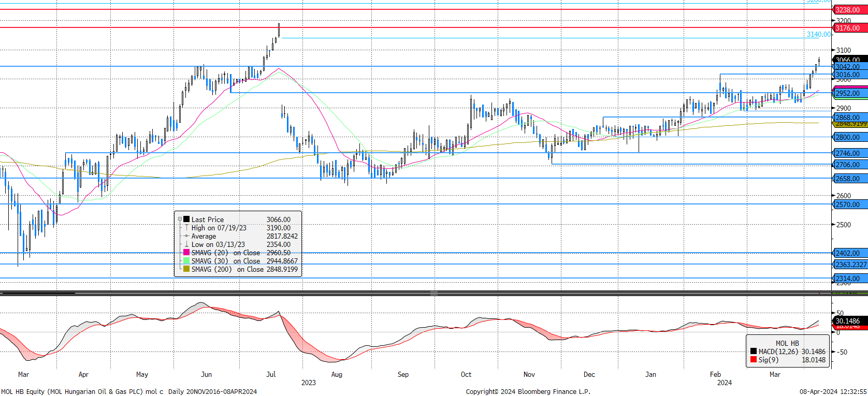Select the blue 2746.00 price tag
The width and height of the screenshot is (868, 396).
click(x=850, y=153)
